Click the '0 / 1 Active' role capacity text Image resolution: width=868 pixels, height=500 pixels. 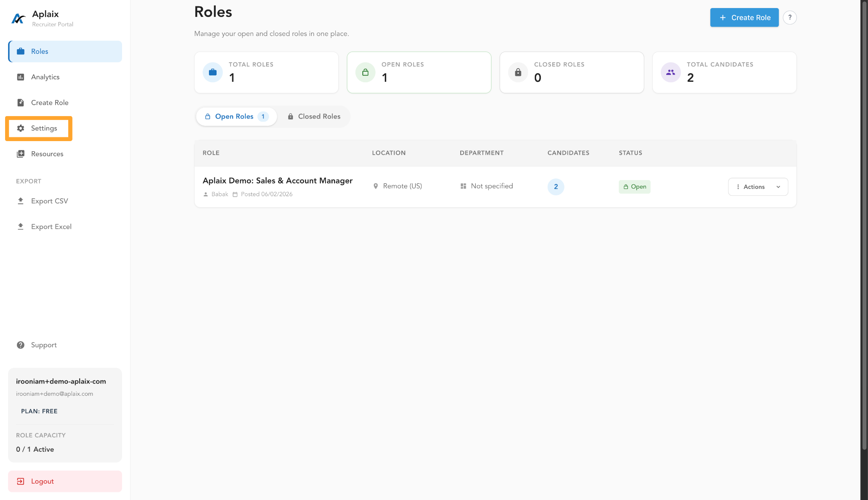pos(35,450)
